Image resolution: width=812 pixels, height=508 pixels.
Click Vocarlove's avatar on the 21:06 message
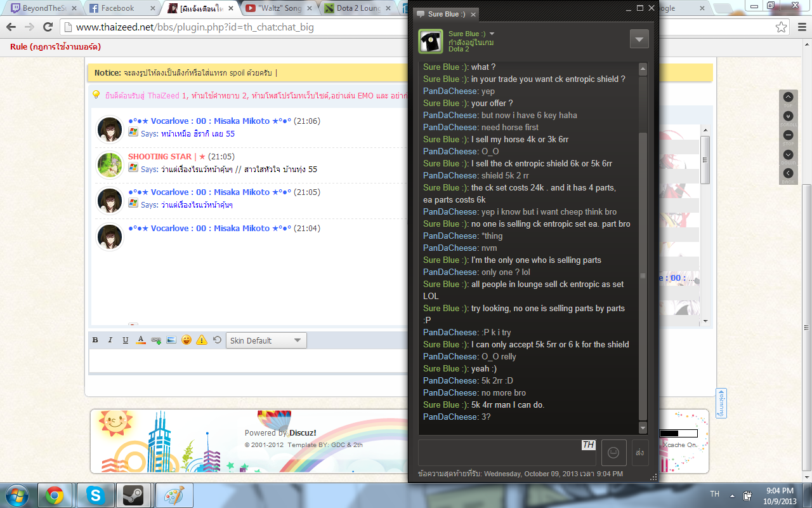(109, 129)
